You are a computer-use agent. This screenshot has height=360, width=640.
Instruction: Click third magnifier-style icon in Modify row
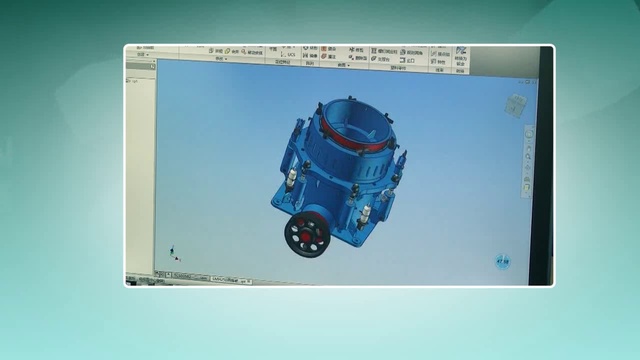point(244,52)
